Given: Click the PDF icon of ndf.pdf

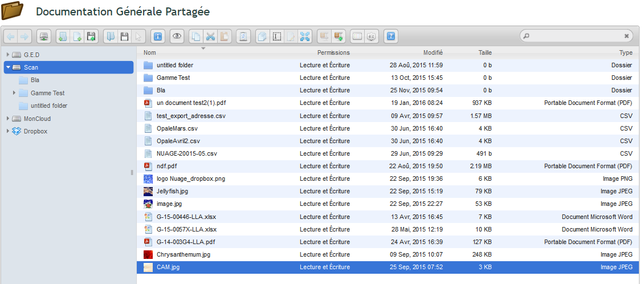Looking at the screenshot, I should [148, 166].
